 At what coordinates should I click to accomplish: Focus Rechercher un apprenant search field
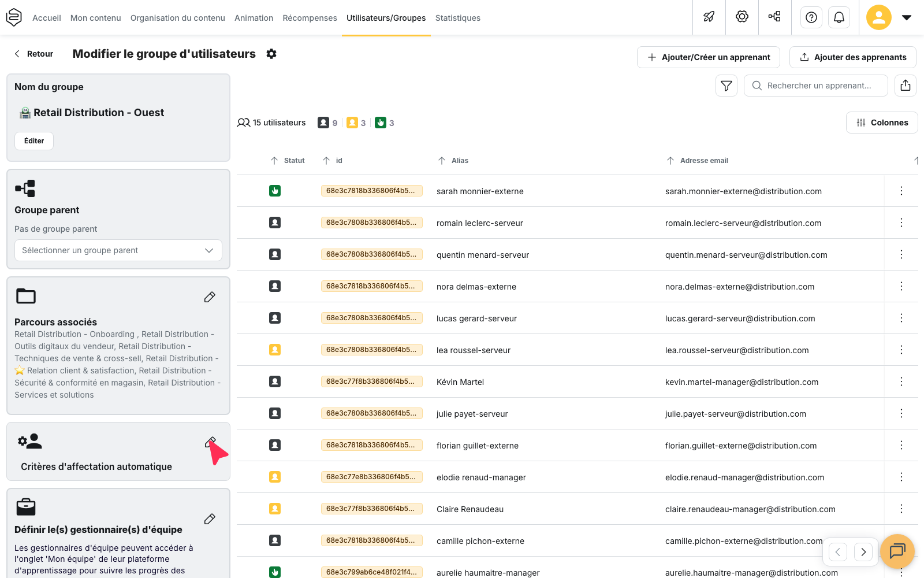(x=816, y=86)
